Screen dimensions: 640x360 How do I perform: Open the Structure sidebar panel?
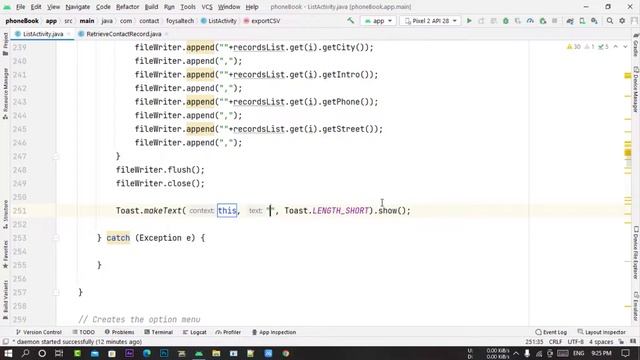point(5,214)
